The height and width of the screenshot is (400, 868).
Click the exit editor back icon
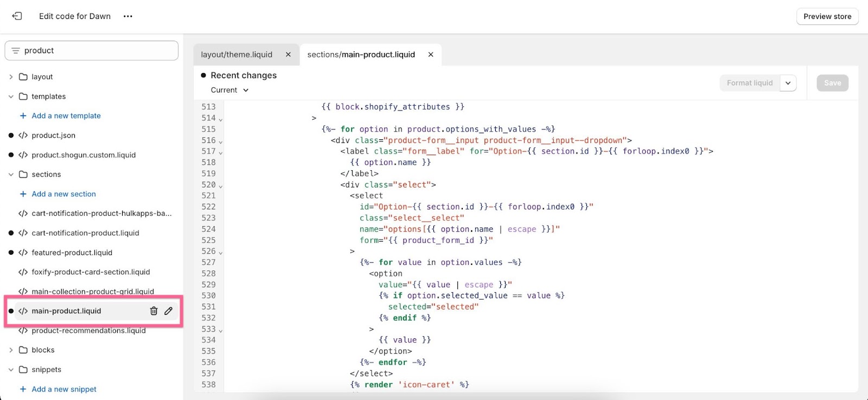tap(17, 16)
